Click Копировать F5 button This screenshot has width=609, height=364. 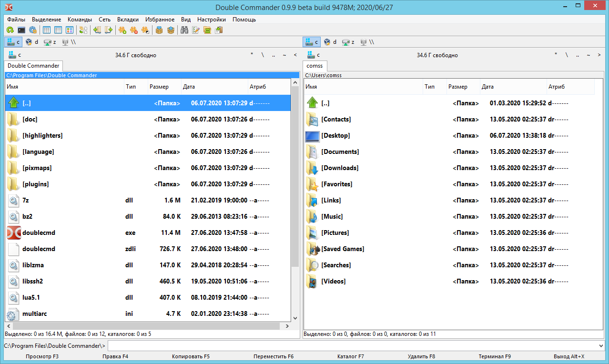click(191, 356)
